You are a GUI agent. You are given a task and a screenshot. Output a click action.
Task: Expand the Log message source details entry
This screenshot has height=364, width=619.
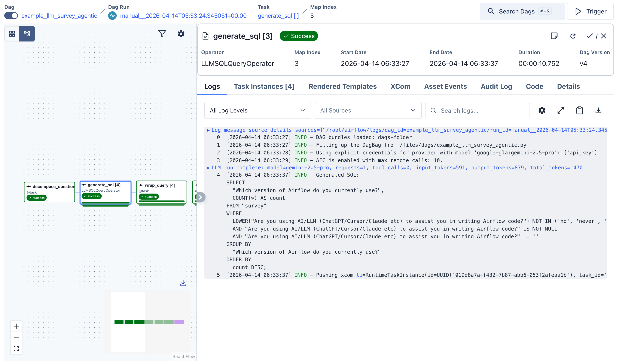(x=208, y=130)
